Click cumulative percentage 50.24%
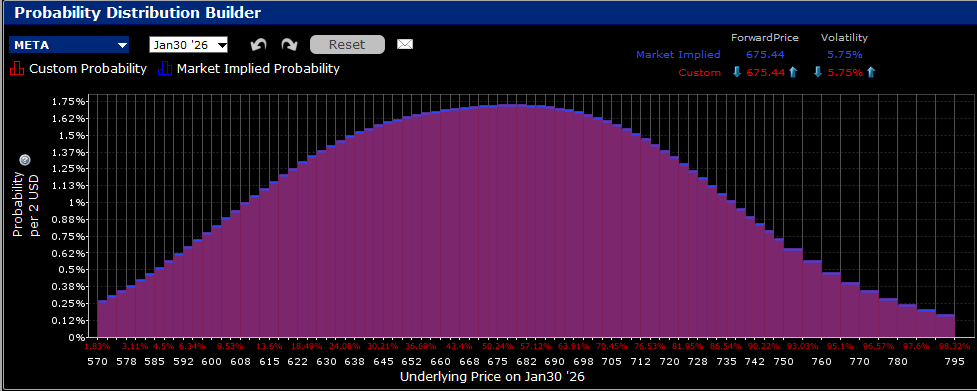Screen dimensions: 977x391 498,346
